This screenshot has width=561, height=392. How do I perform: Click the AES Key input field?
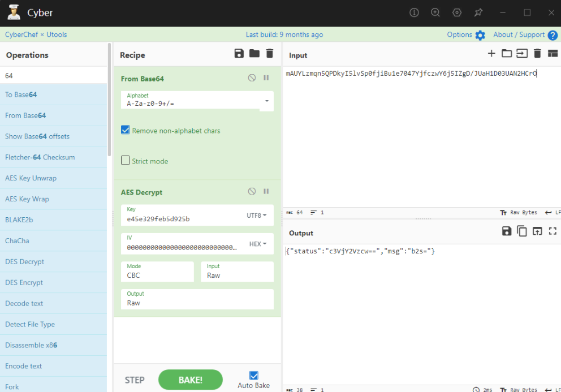[x=183, y=219]
